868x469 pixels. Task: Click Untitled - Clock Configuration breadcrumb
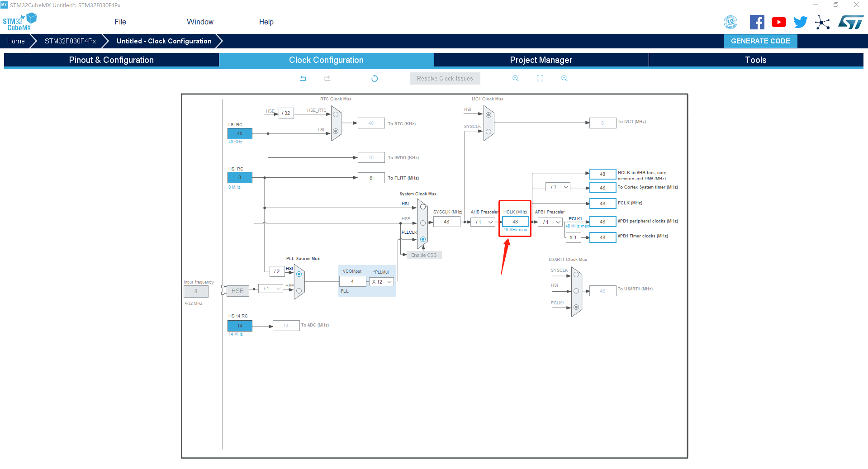164,41
